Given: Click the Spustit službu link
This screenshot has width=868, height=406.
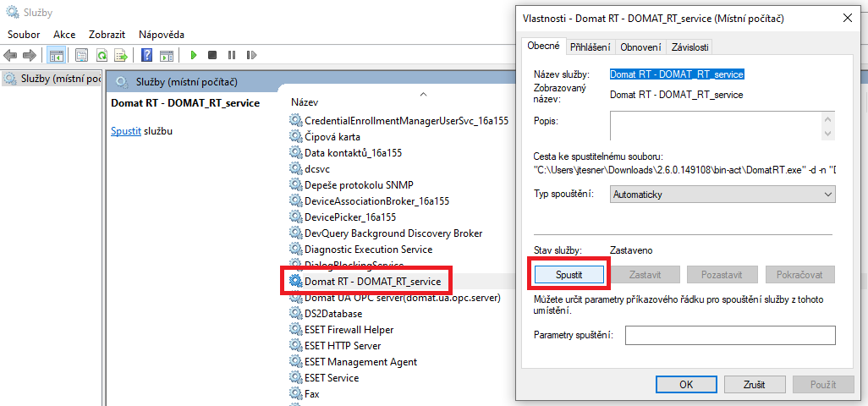Looking at the screenshot, I should point(126,132).
